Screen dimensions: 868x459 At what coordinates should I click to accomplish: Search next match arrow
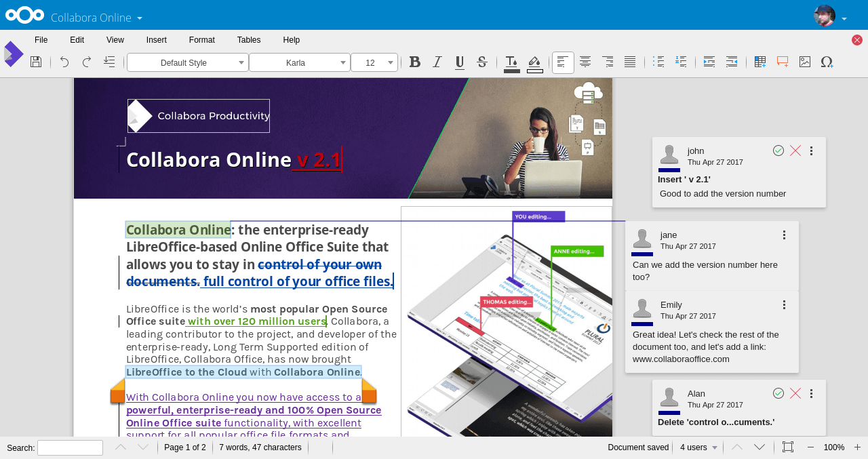143,447
